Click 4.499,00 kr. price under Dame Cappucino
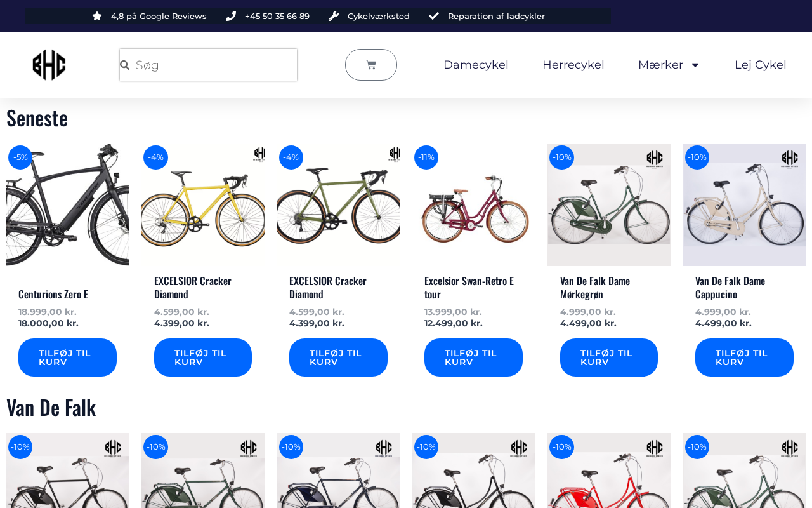 click(723, 323)
